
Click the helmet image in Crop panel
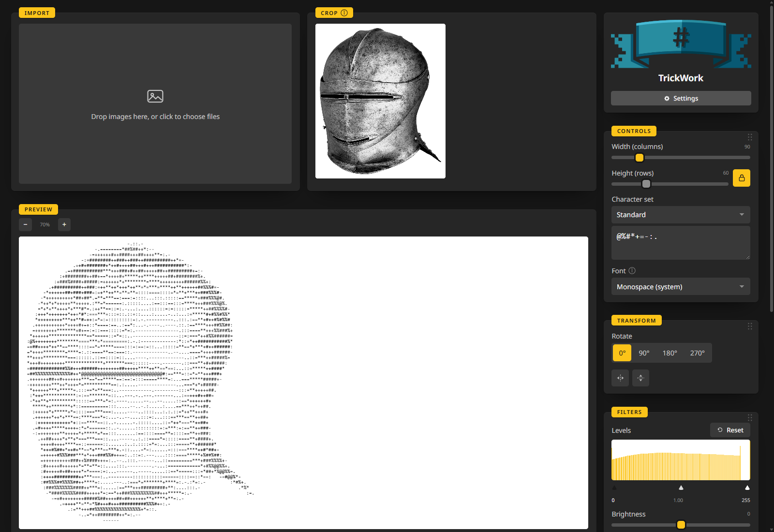380,101
